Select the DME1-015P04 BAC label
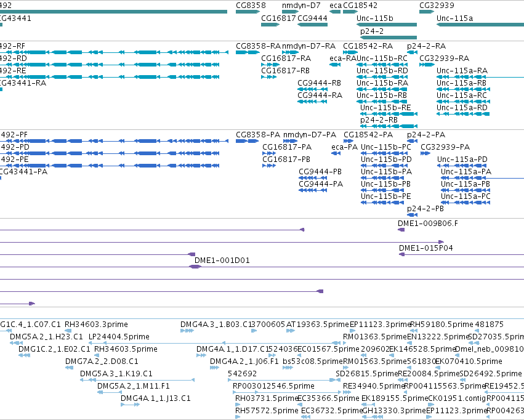The height and width of the screenshot is (420, 524). pyautogui.click(x=425, y=248)
